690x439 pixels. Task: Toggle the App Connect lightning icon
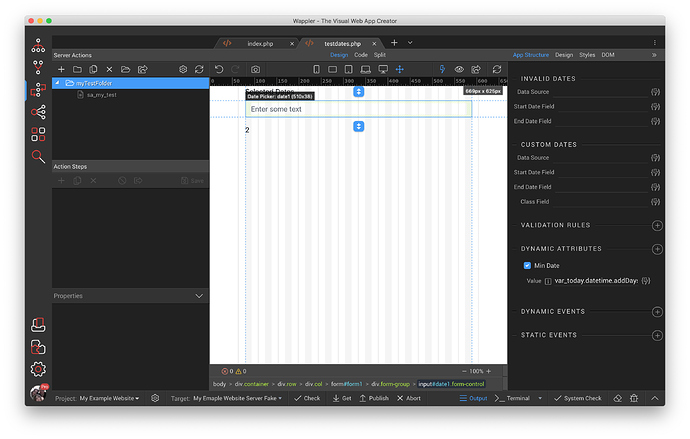coord(442,69)
